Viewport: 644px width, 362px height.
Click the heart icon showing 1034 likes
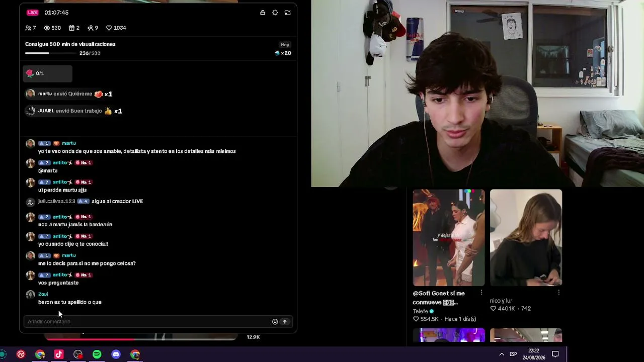coord(109,28)
